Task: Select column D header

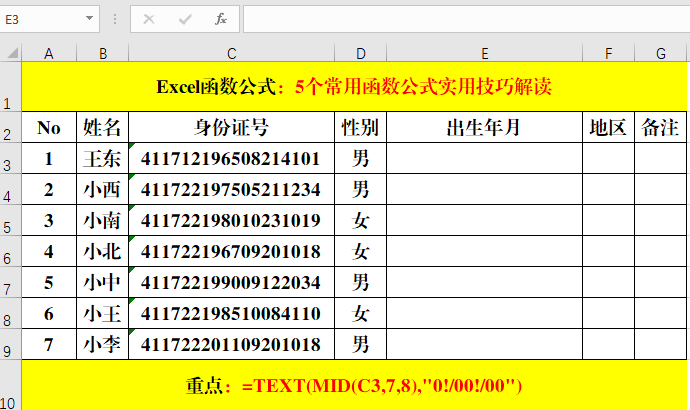Action: (360, 53)
